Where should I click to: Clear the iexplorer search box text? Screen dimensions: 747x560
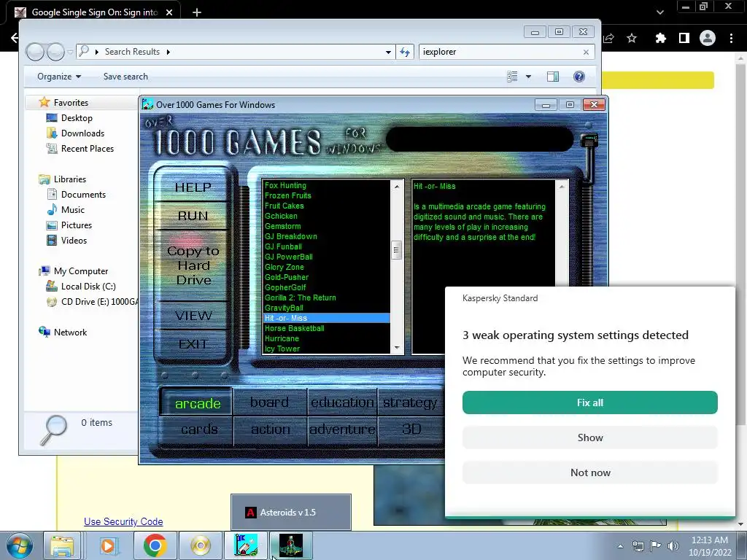586,52
